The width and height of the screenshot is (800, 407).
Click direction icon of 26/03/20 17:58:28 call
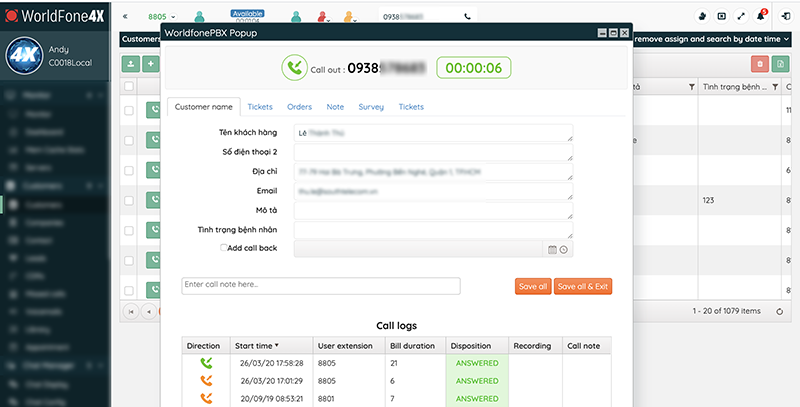coord(206,363)
